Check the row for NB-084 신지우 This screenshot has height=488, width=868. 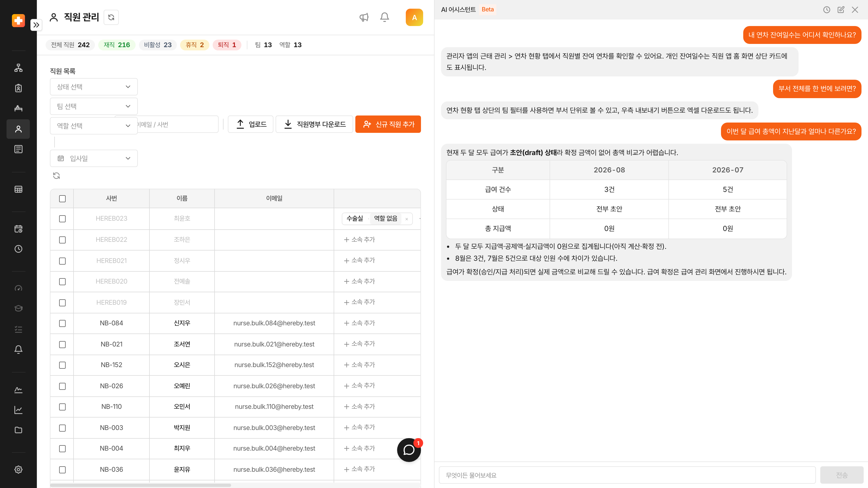62,323
